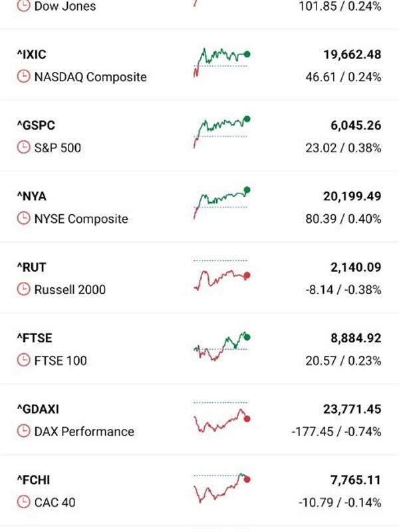Tap the clock icon next to FTSE 100
The image size is (399, 532).
[23, 360]
